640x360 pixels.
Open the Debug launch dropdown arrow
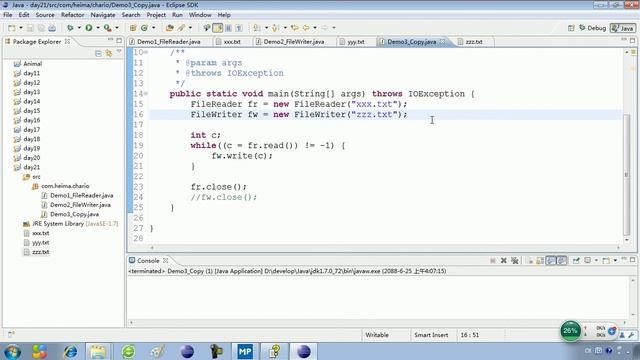tap(79, 28)
